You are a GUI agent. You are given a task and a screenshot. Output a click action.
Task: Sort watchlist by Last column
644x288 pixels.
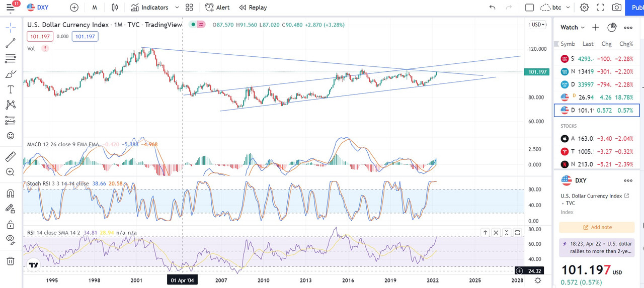588,44
